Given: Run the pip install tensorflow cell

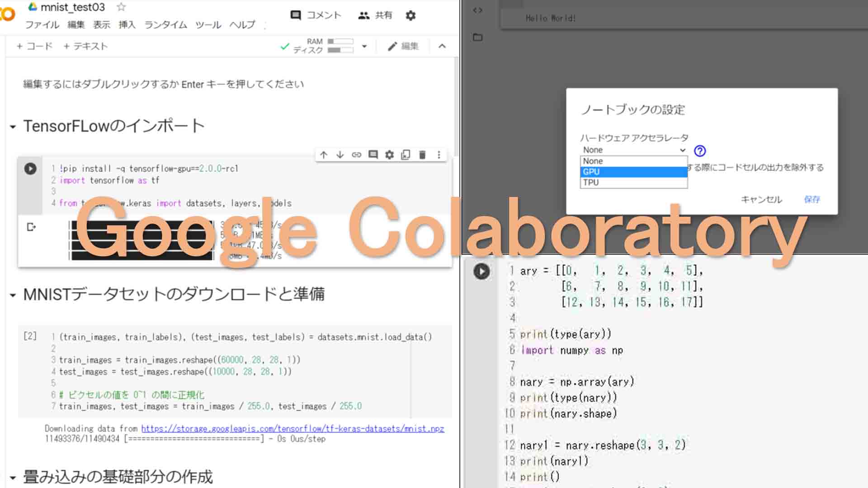Looking at the screenshot, I should pos(30,169).
